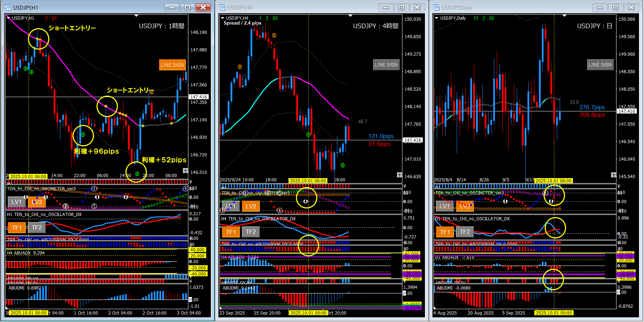Click the USDJPY,H1 window chart icon
This screenshot has width=644, height=322.
click(8, 7)
